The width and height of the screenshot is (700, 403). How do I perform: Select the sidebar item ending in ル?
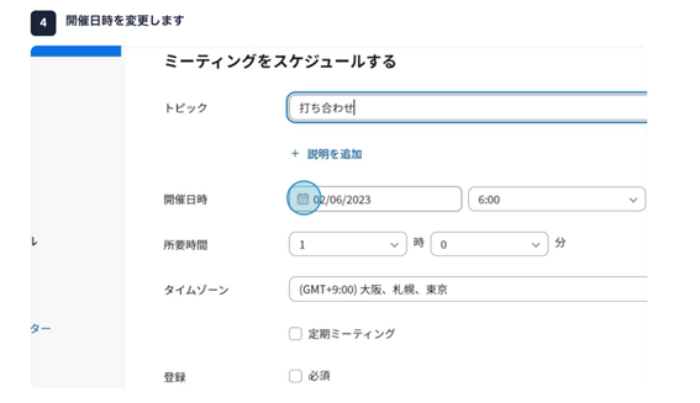click(35, 242)
